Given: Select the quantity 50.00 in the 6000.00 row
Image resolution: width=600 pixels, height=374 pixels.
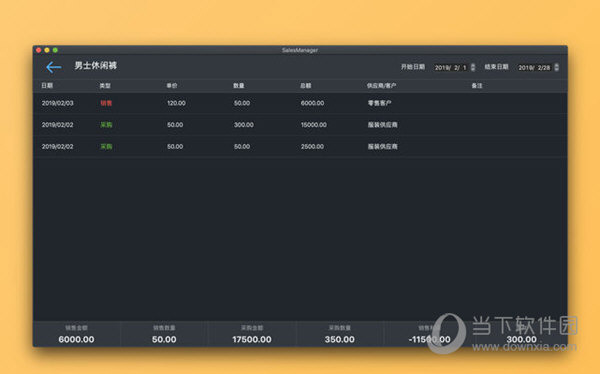Looking at the screenshot, I should pyautogui.click(x=242, y=103).
